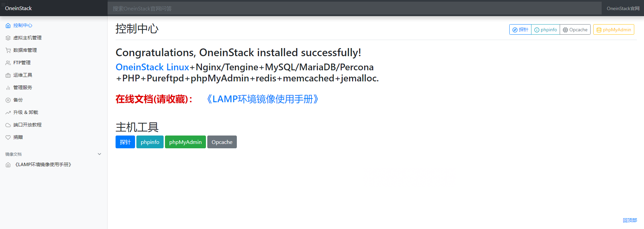The height and width of the screenshot is (229, 644).
Task: Click green phpMyAdmin button under 主机工具
Action: pos(185,142)
